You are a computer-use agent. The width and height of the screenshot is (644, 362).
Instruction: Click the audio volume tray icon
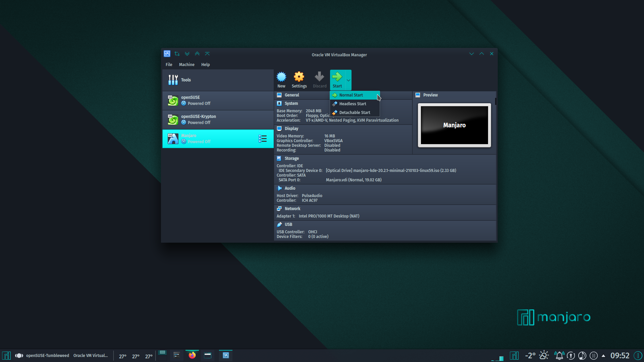click(x=582, y=356)
